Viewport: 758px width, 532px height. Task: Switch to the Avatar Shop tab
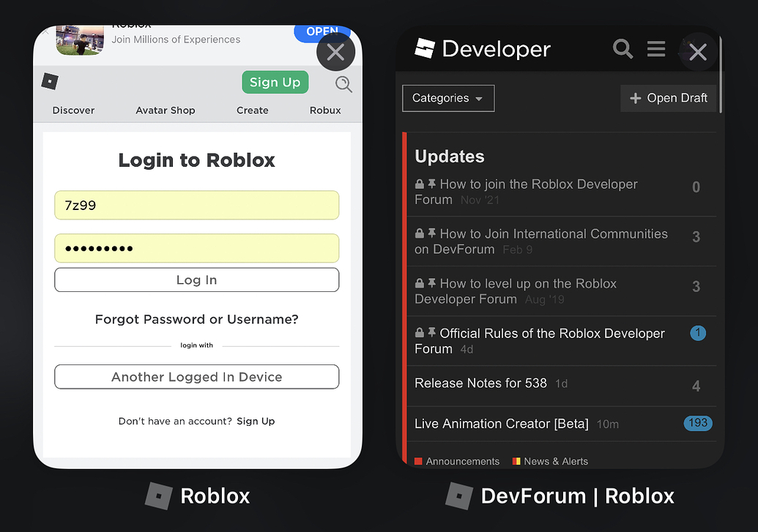[165, 110]
